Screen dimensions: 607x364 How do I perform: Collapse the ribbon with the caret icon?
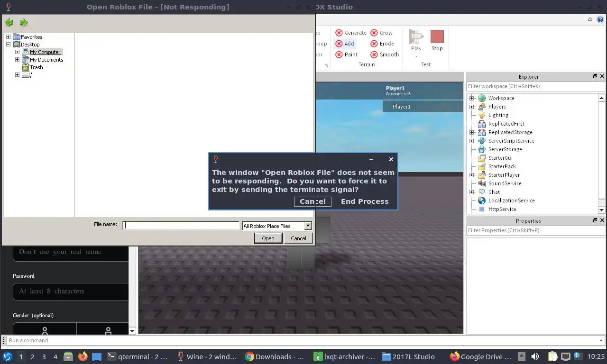[x=590, y=19]
